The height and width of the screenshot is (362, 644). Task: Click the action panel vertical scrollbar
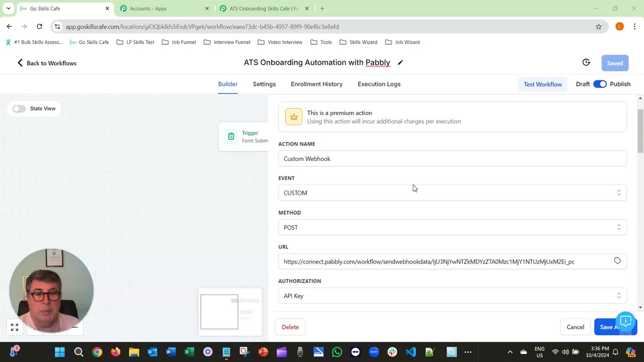click(x=640, y=130)
